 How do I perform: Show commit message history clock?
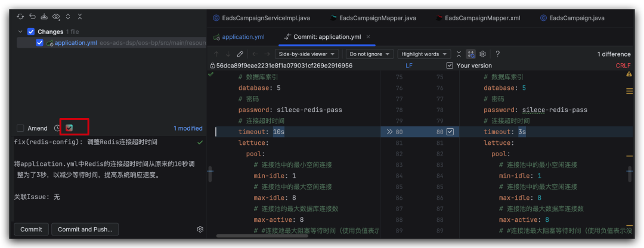click(x=57, y=128)
